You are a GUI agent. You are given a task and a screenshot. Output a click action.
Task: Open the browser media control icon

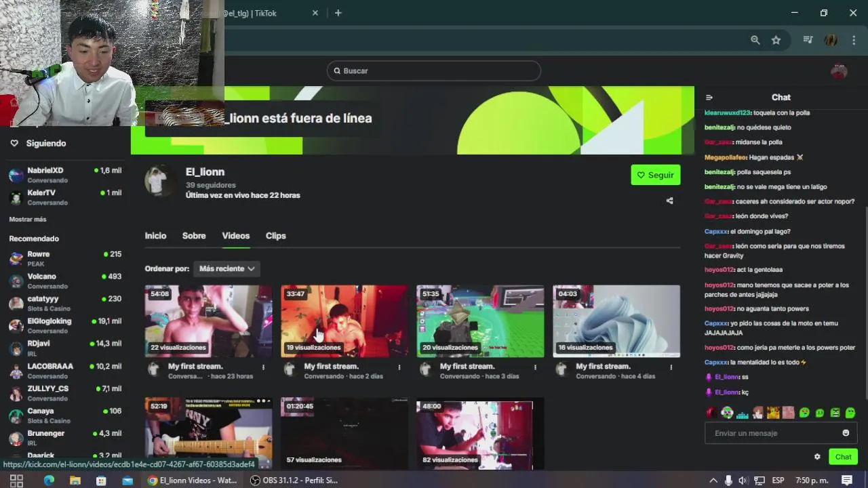click(x=808, y=40)
